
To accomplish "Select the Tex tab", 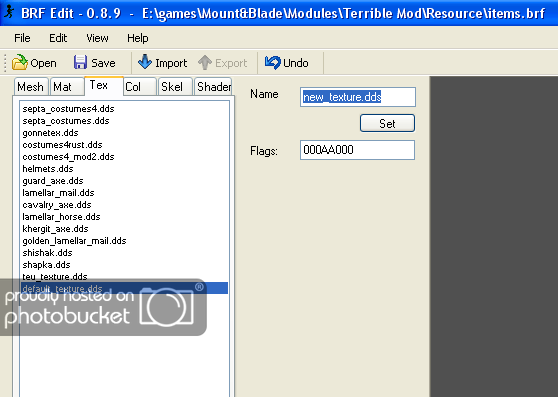I will [104, 85].
